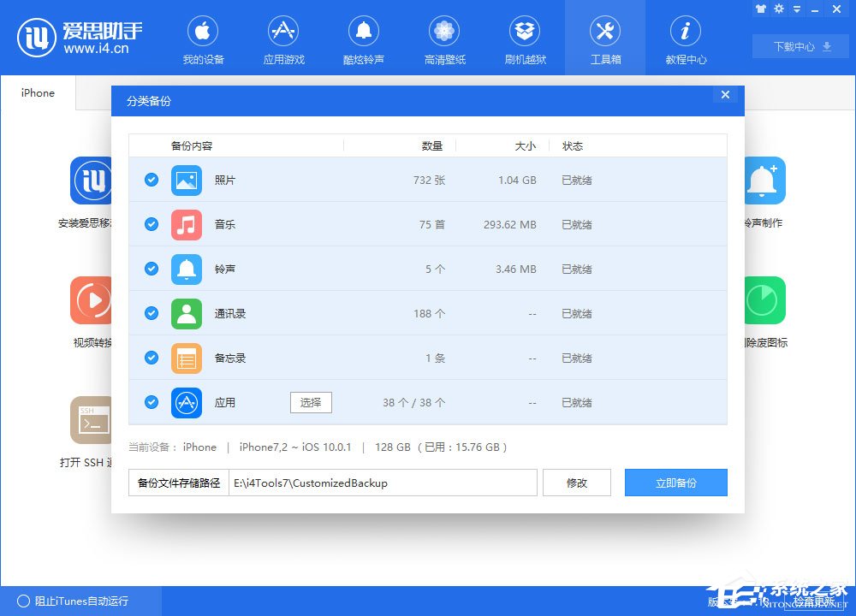This screenshot has height=616, width=856.
Task: Uncheck the 备忘录 notes backup item
Action: (x=151, y=358)
